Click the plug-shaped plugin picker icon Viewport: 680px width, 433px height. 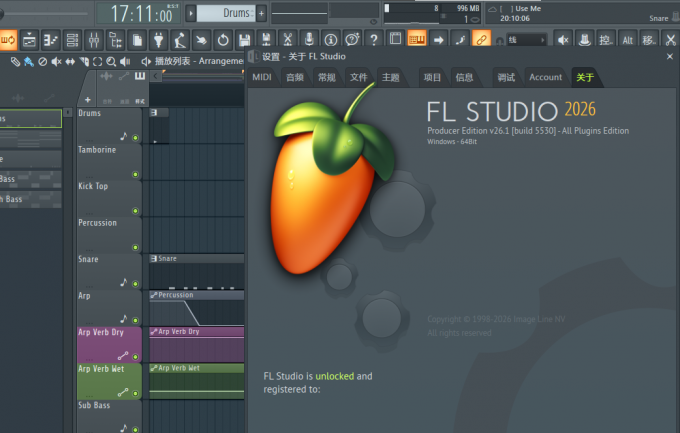159,40
